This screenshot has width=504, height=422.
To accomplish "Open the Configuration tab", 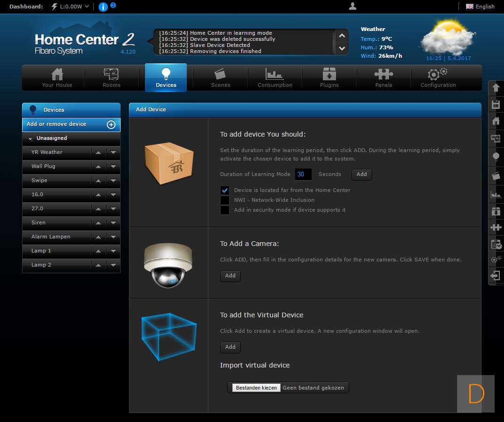I will click(x=438, y=78).
